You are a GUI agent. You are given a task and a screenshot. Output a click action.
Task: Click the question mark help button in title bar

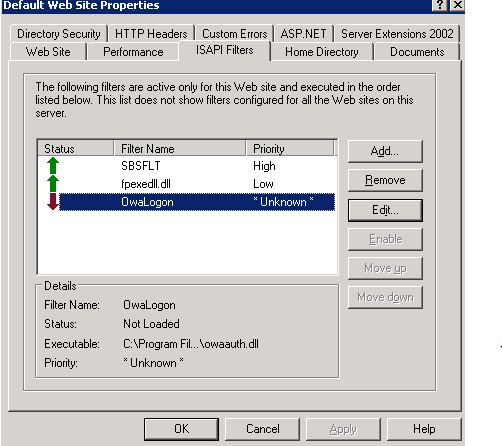coord(440,5)
